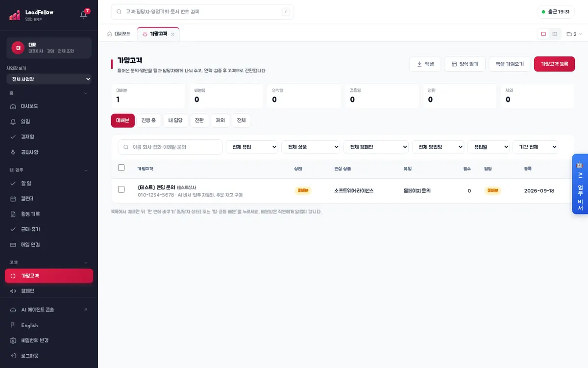This screenshot has width=588, height=368.
Task: Open the 유입일 dropdown
Action: click(x=489, y=147)
